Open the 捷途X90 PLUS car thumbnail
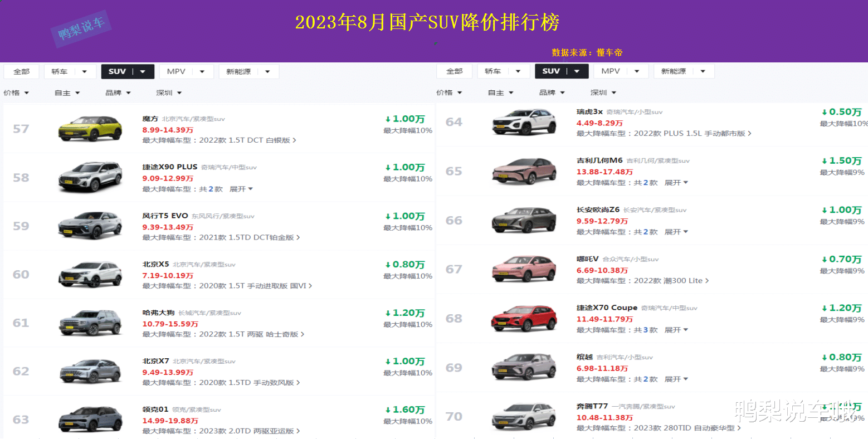The image size is (868, 439). pos(90,177)
